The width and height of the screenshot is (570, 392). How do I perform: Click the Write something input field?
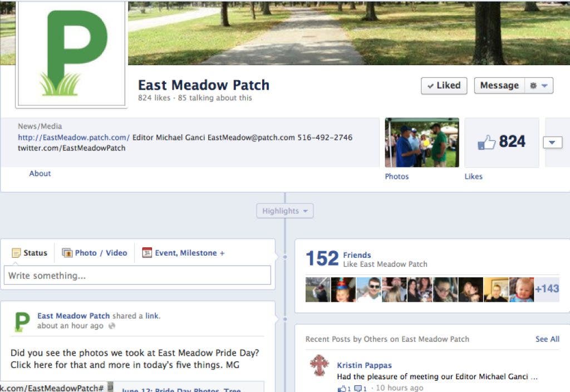coord(137,275)
